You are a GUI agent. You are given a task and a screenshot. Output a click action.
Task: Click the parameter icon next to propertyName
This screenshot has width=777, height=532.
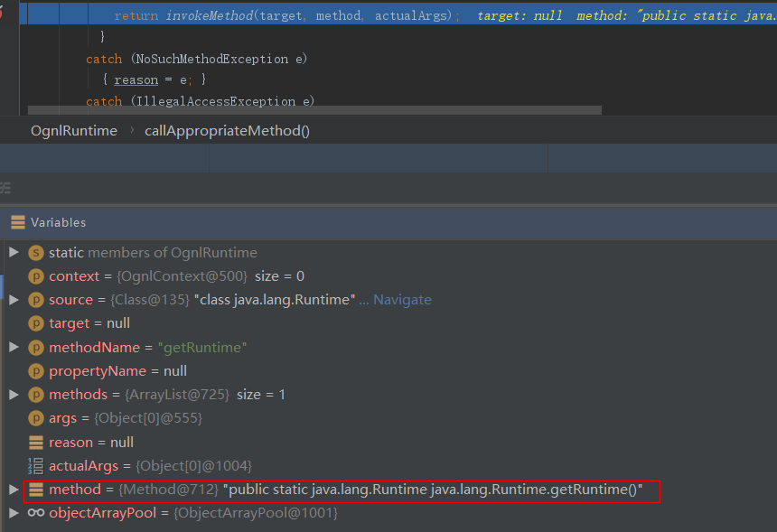(x=36, y=370)
